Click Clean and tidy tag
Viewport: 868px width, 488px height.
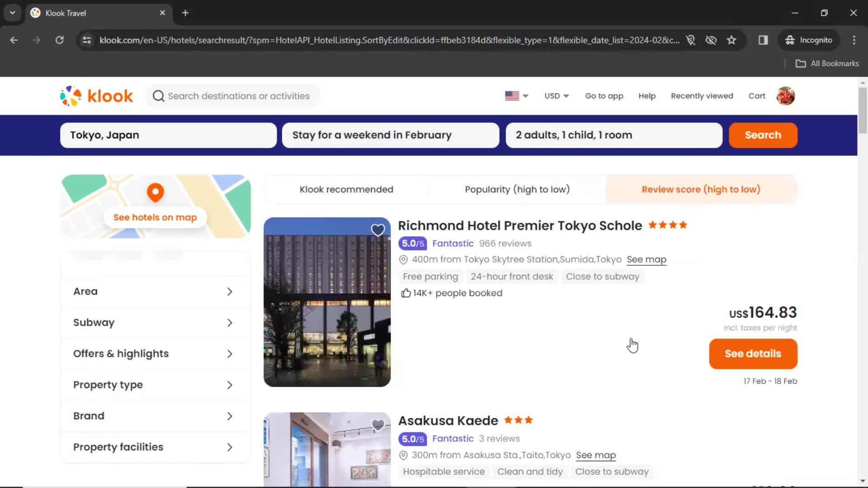[530, 472]
